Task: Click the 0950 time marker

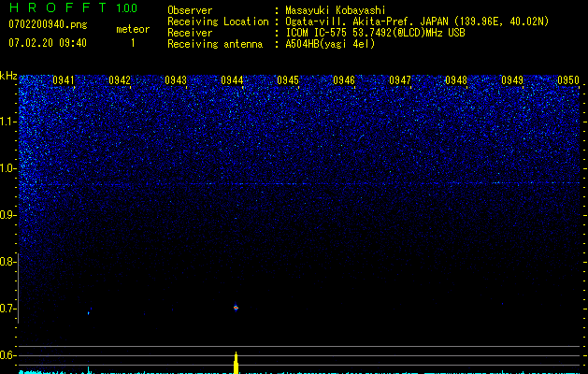Action: [x=567, y=81]
